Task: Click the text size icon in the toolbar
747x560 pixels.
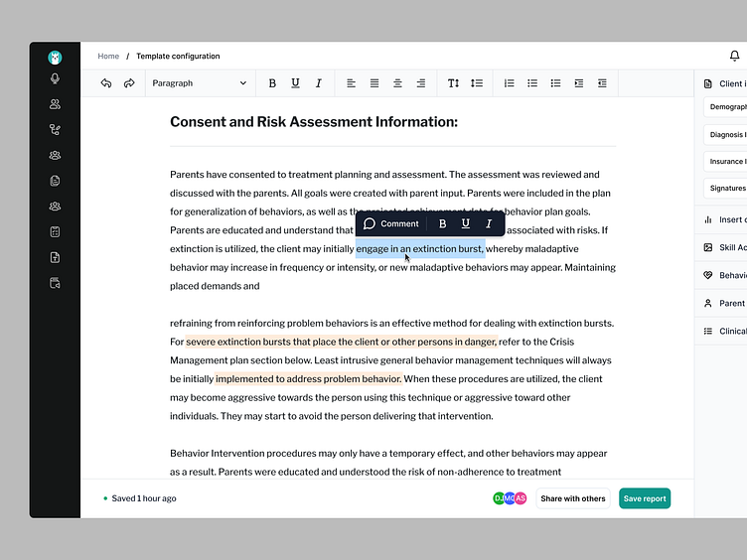Action: [x=453, y=83]
